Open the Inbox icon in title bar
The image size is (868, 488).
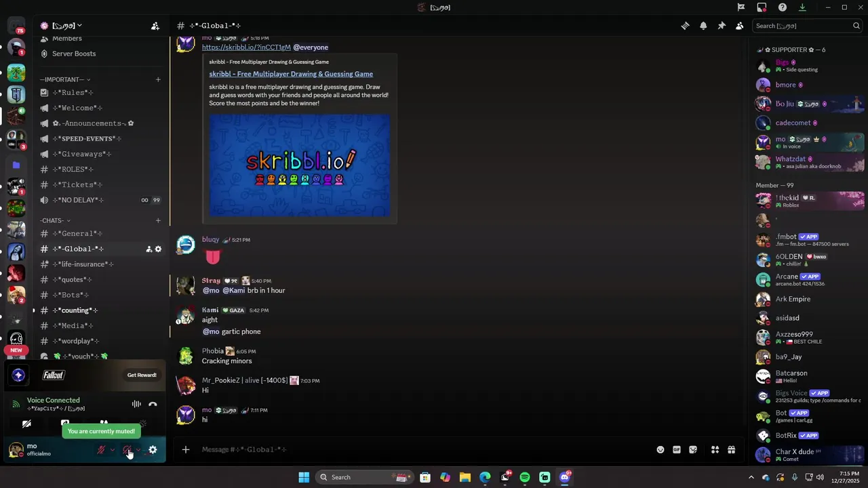(x=762, y=7)
